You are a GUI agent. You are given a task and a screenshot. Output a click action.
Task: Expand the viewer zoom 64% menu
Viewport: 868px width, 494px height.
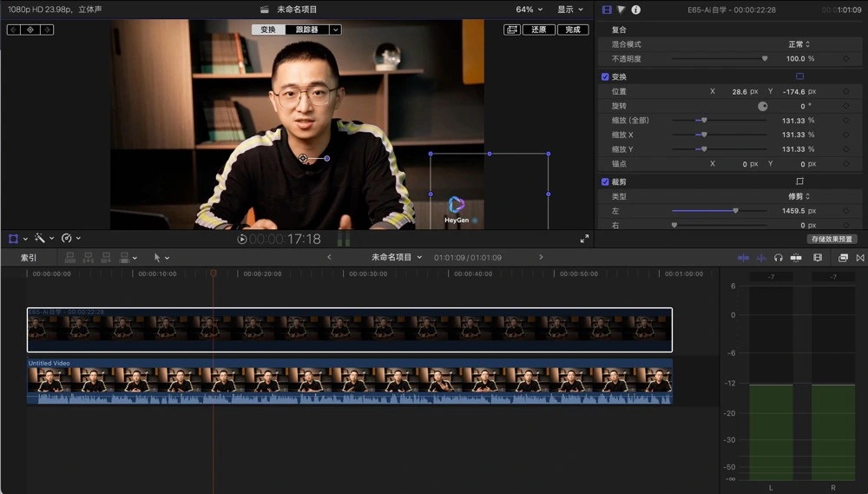pos(529,10)
